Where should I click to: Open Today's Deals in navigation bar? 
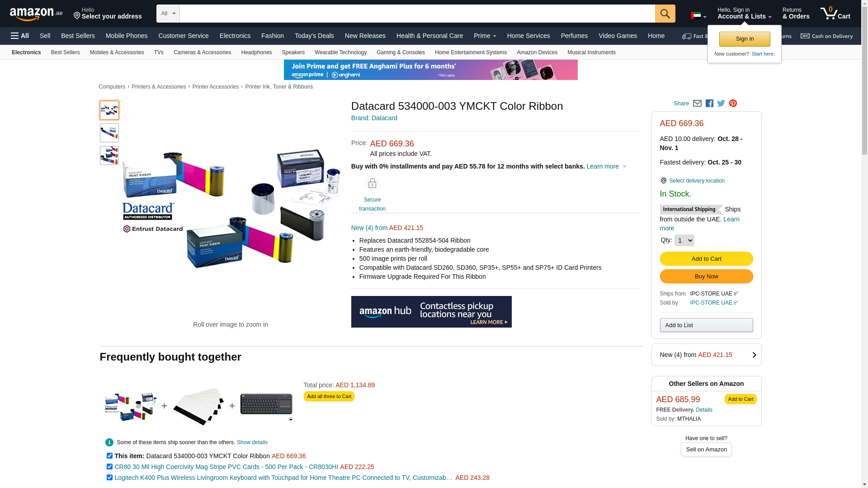pos(314,36)
